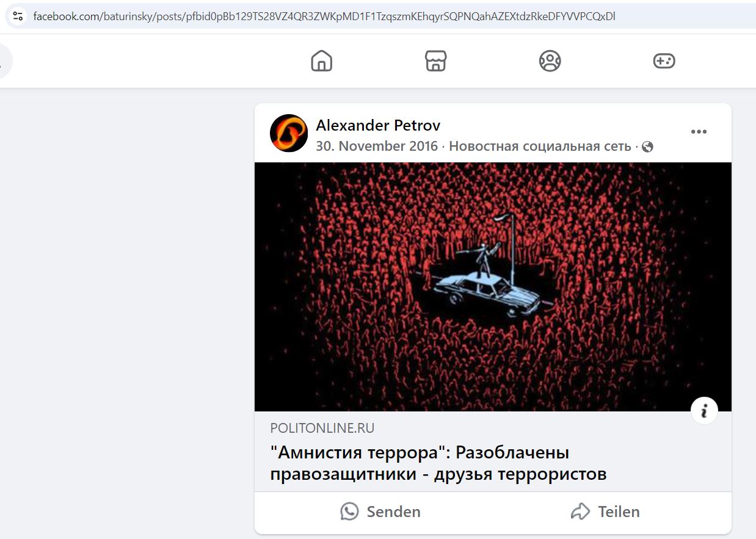The width and height of the screenshot is (756, 539).
Task: Open Alexander Petrov's profile avatar
Action: pos(289,133)
